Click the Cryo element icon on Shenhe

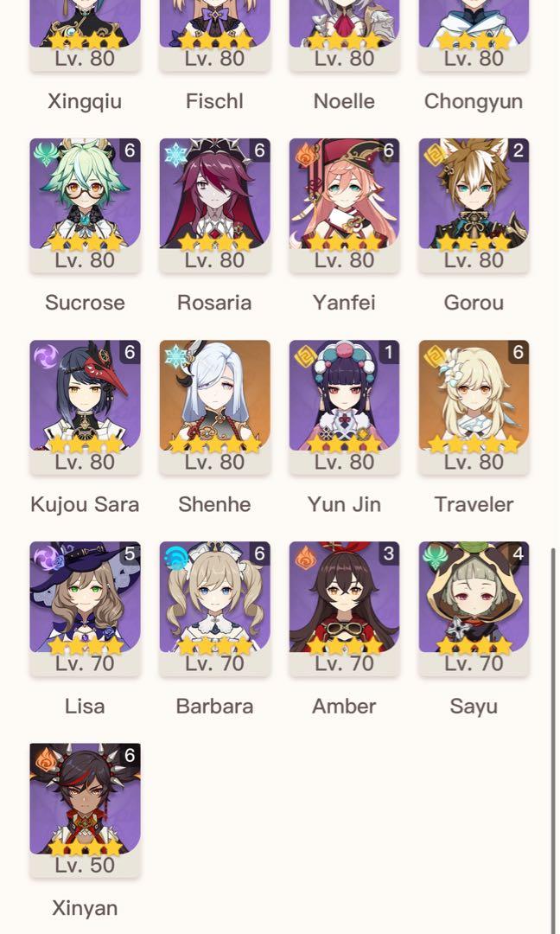[x=177, y=357]
